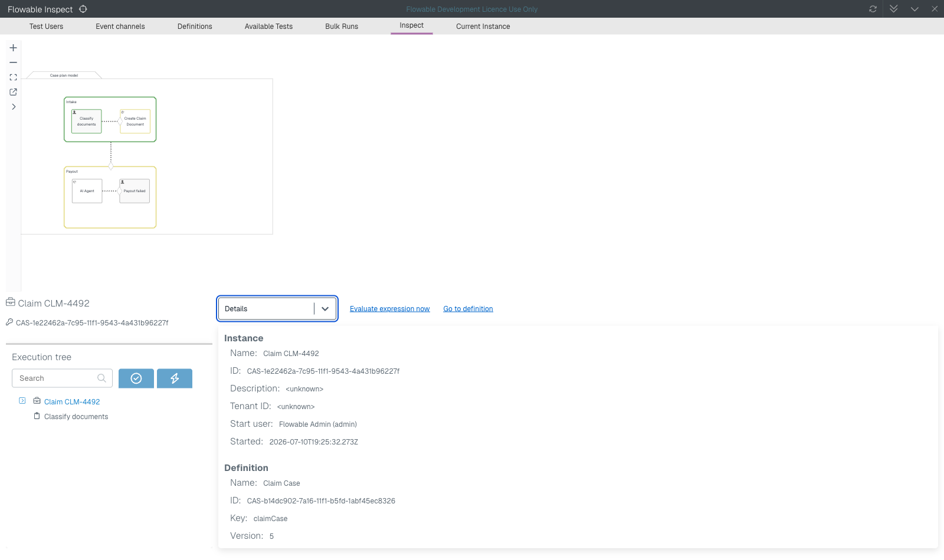Go to the Definitions tab
944x560 pixels.
tap(195, 27)
